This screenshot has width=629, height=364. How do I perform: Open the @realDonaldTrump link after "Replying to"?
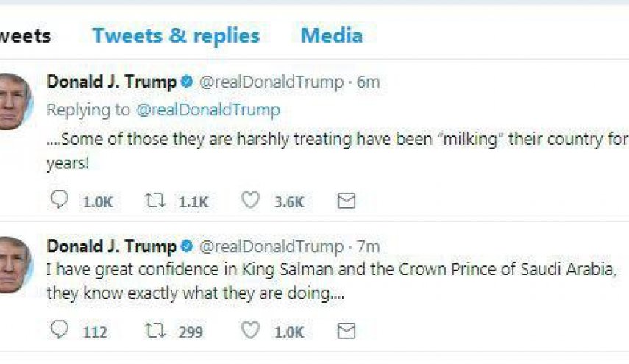click(x=207, y=110)
